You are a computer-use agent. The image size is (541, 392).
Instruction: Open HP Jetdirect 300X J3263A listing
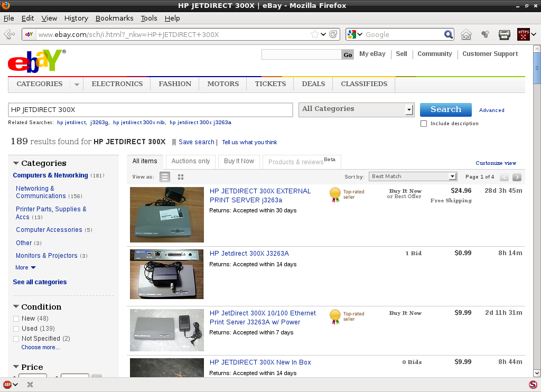(249, 253)
